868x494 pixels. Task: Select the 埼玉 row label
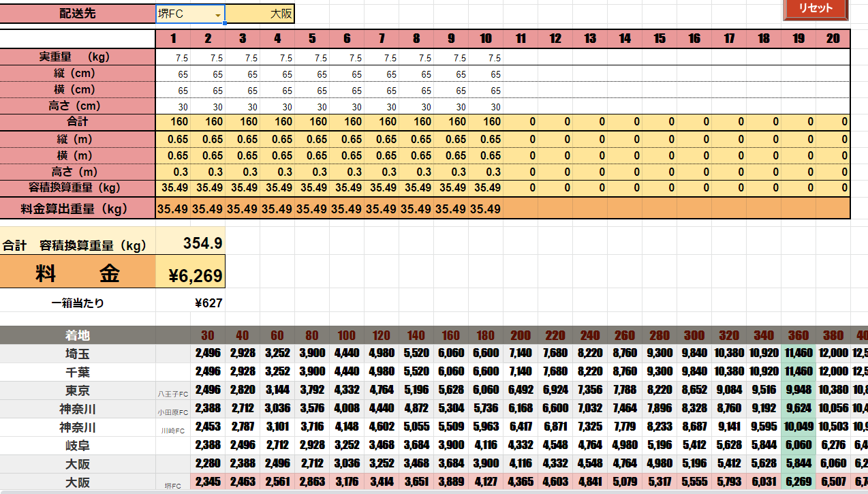[x=78, y=354]
